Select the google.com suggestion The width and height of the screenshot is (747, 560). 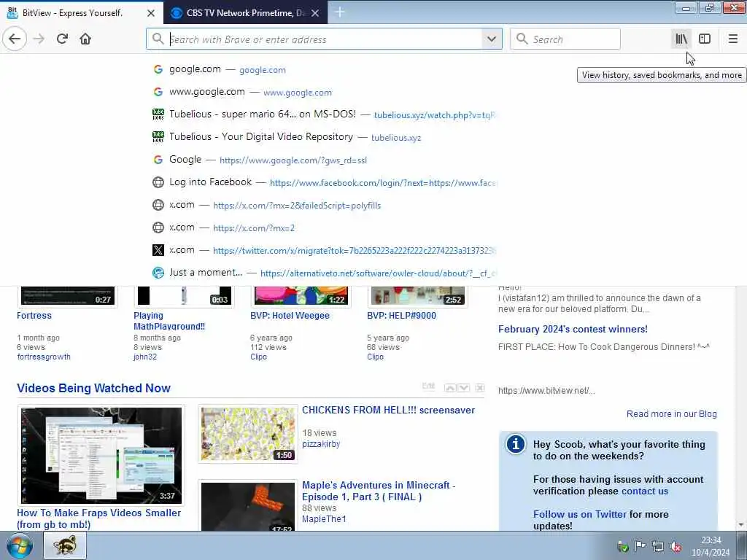(x=323, y=69)
